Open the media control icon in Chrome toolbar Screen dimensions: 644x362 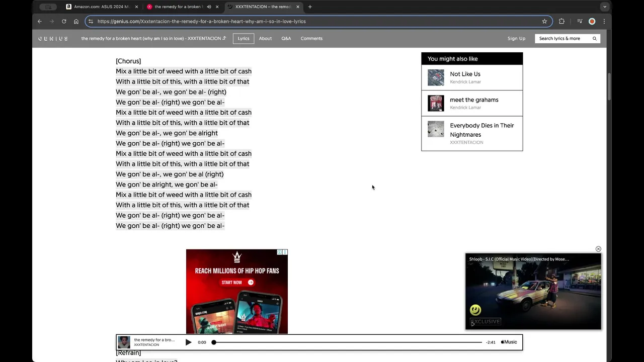pos(580,21)
